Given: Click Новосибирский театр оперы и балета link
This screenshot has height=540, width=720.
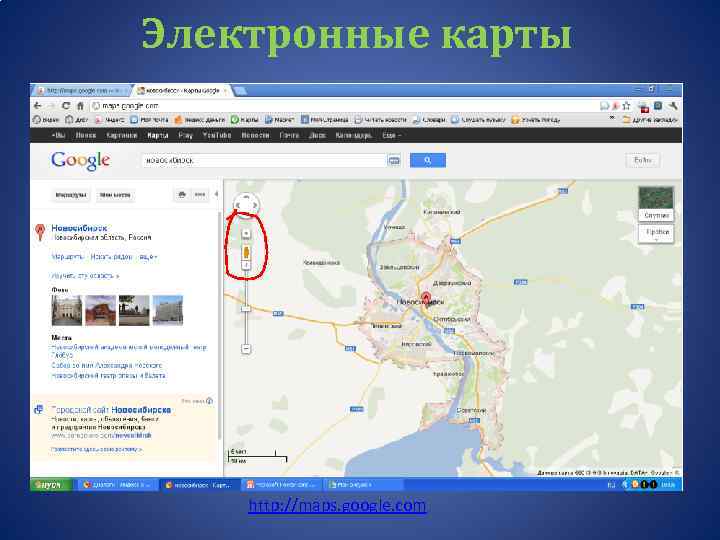Looking at the screenshot, I should pos(108,376).
